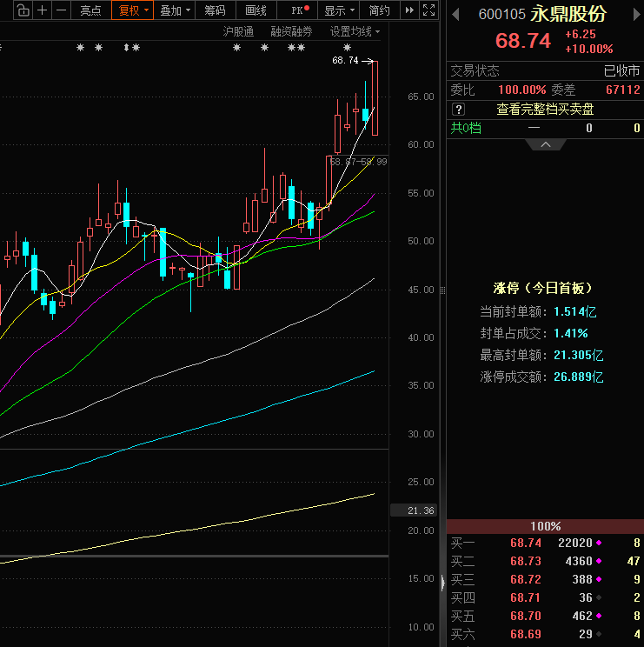Click 最高封单额 21.305亿 value

point(579,355)
